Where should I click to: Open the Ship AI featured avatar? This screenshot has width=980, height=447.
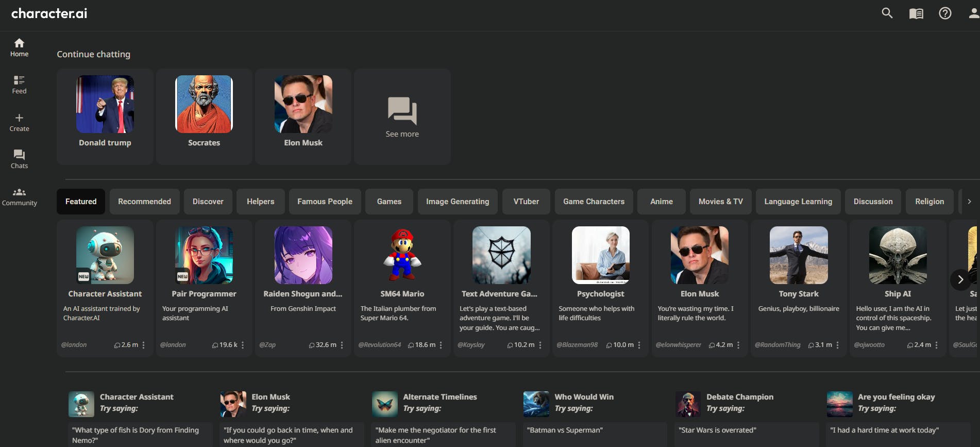[898, 255]
